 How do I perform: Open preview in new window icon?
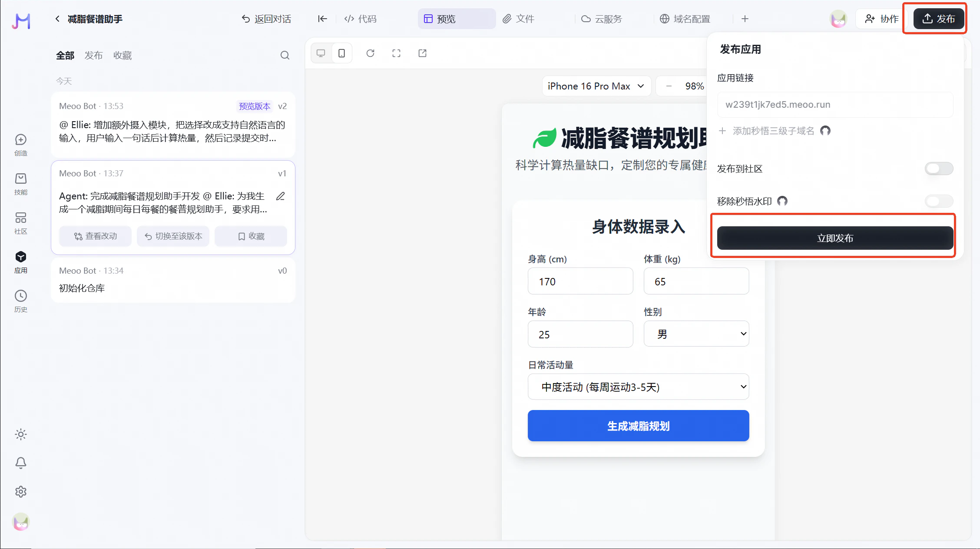(x=422, y=53)
